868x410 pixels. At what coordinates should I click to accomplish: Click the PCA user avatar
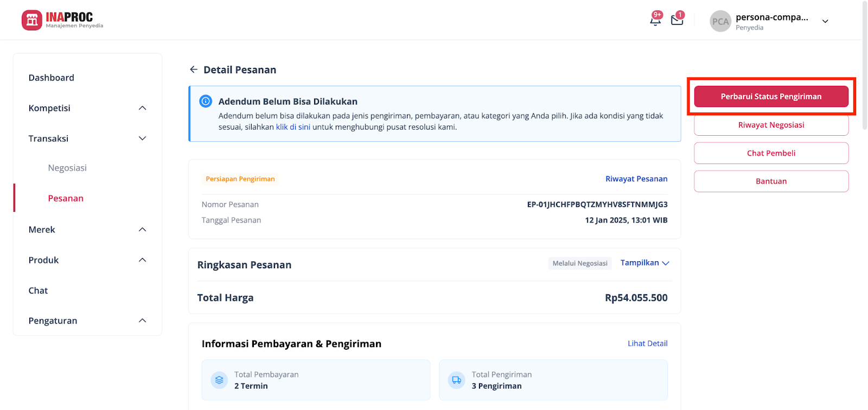point(720,21)
